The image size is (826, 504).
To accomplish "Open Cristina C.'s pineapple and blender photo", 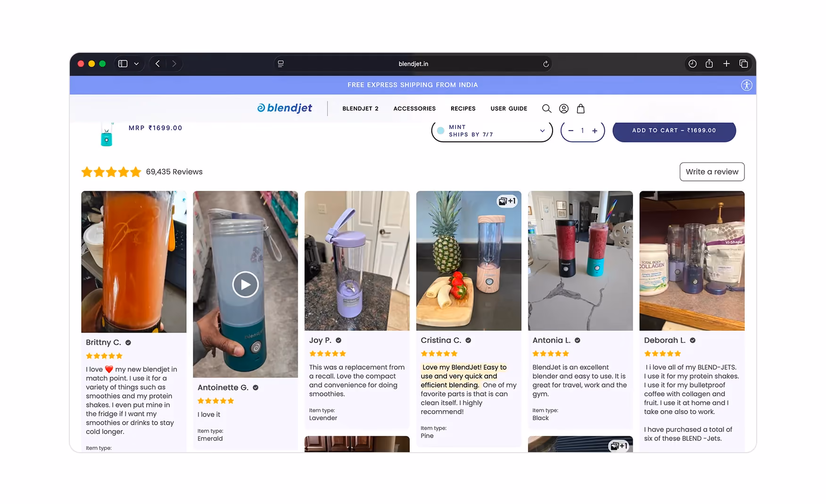I will click(x=469, y=260).
